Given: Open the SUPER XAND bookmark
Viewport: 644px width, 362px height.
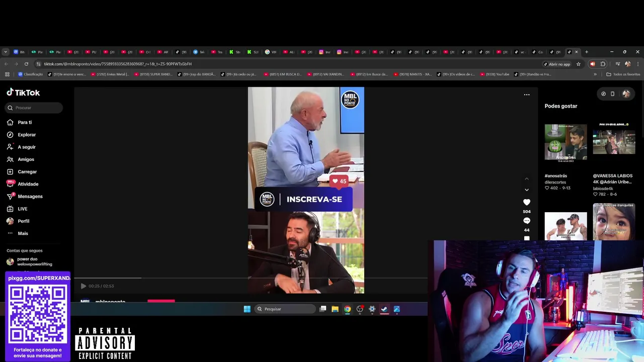Looking at the screenshot, I should coord(153,74).
